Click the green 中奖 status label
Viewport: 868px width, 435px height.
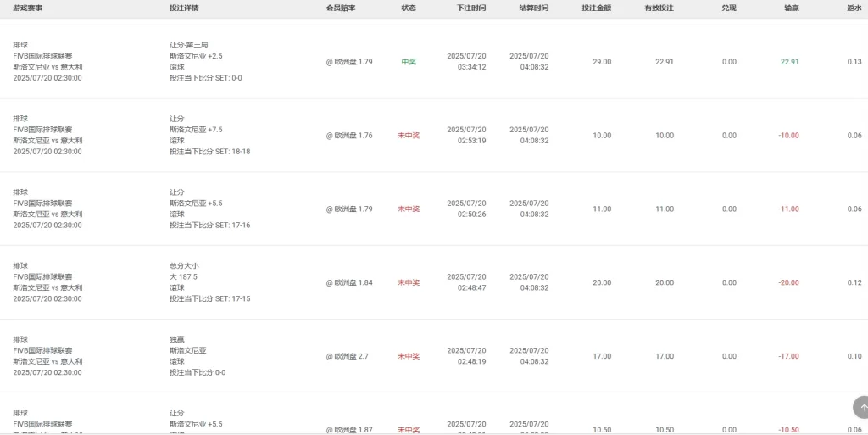pyautogui.click(x=409, y=62)
